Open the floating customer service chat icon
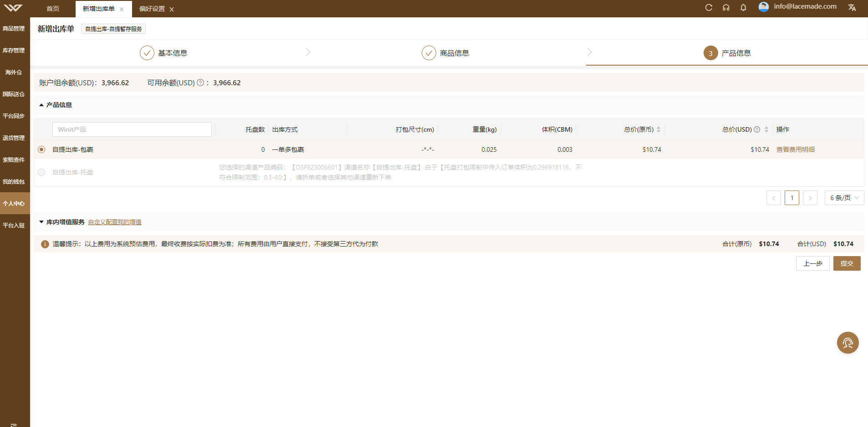The width and height of the screenshot is (868, 427). pyautogui.click(x=848, y=343)
